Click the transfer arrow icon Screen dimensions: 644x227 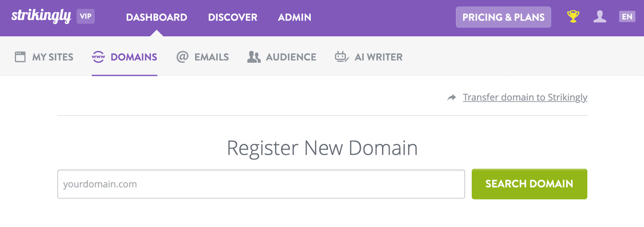(452, 98)
